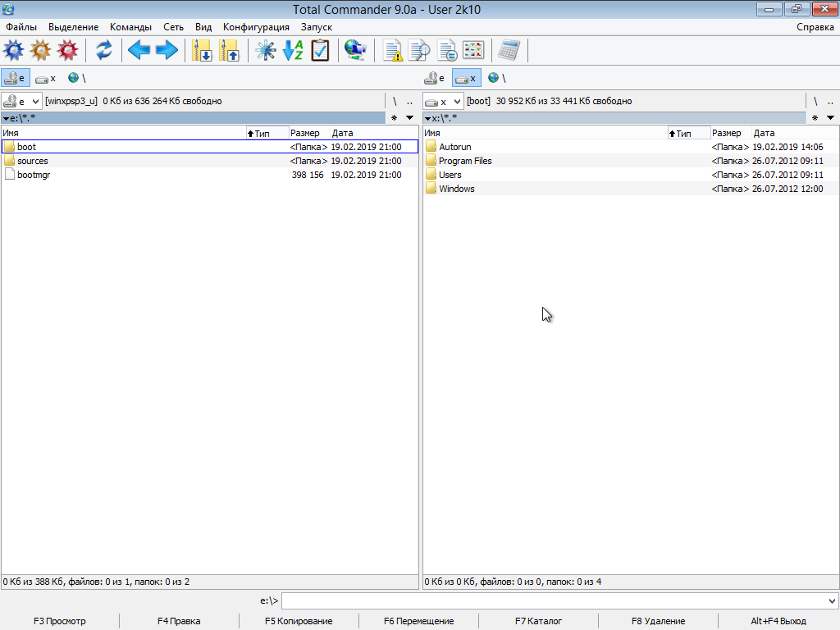Viewport: 840px width, 630px height.
Task: Open left panel drive dropdown showing e
Action: pyautogui.click(x=21, y=101)
